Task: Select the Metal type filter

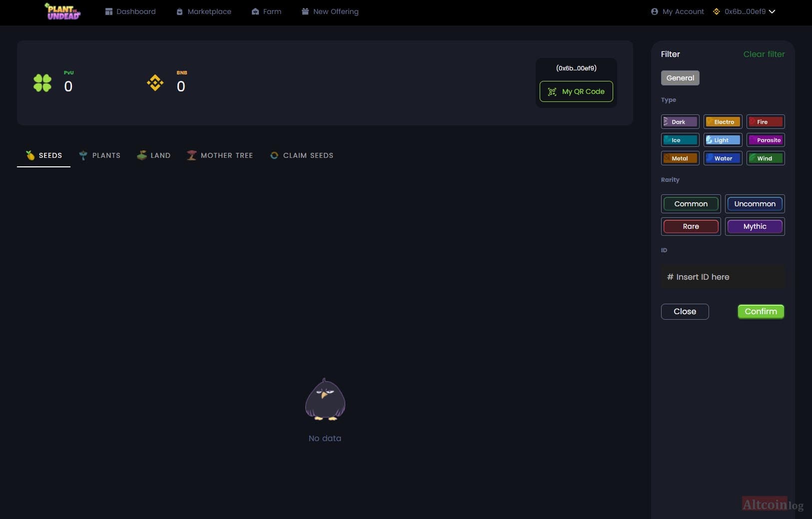Action: 680,158
